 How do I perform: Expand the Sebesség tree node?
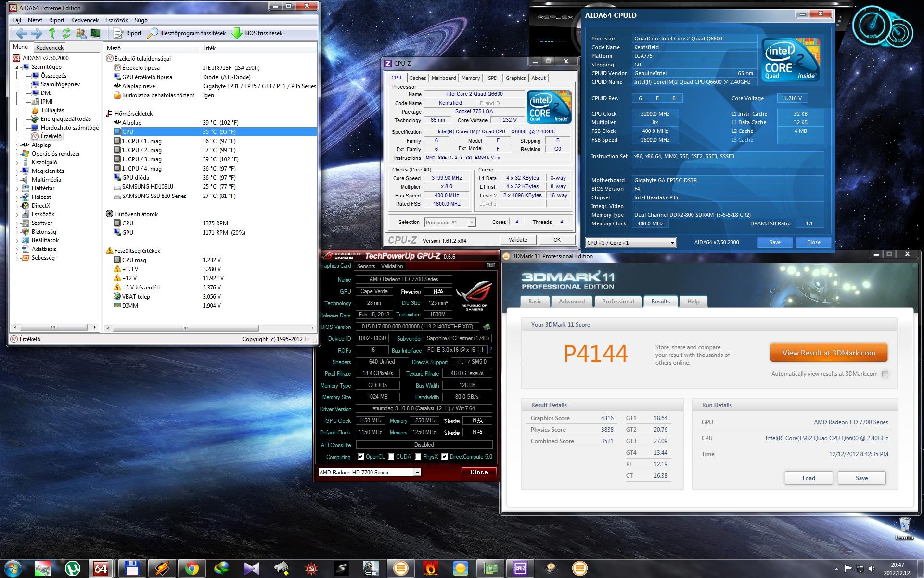[x=17, y=258]
